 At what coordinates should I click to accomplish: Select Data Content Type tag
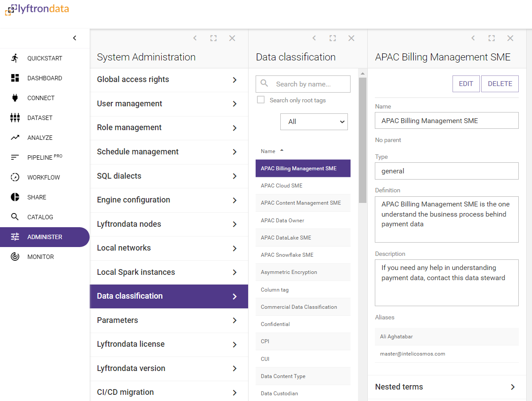click(x=303, y=376)
